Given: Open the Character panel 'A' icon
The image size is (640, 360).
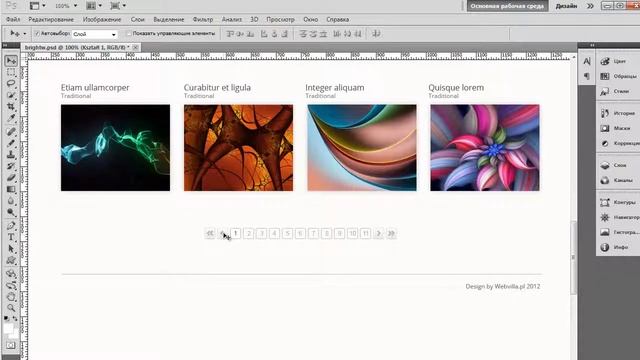Looking at the screenshot, I should [x=587, y=61].
